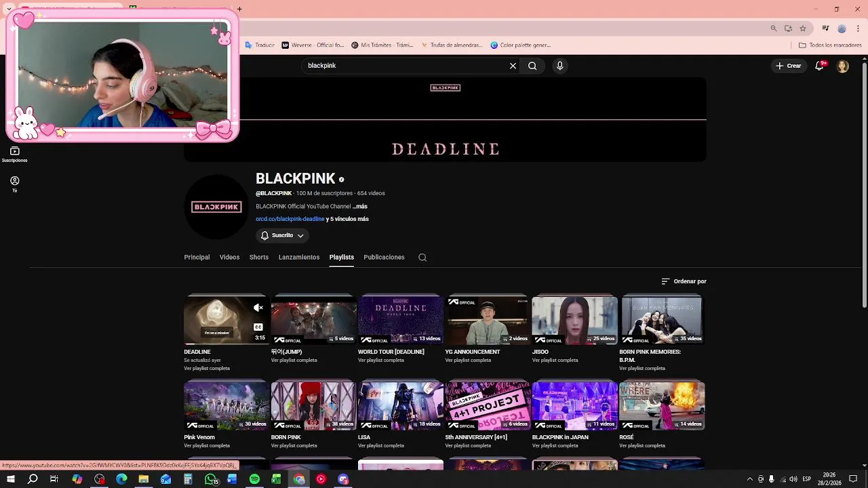This screenshot has height=488, width=868.
Task: Open the Tú sidebar icon
Action: click(x=15, y=184)
